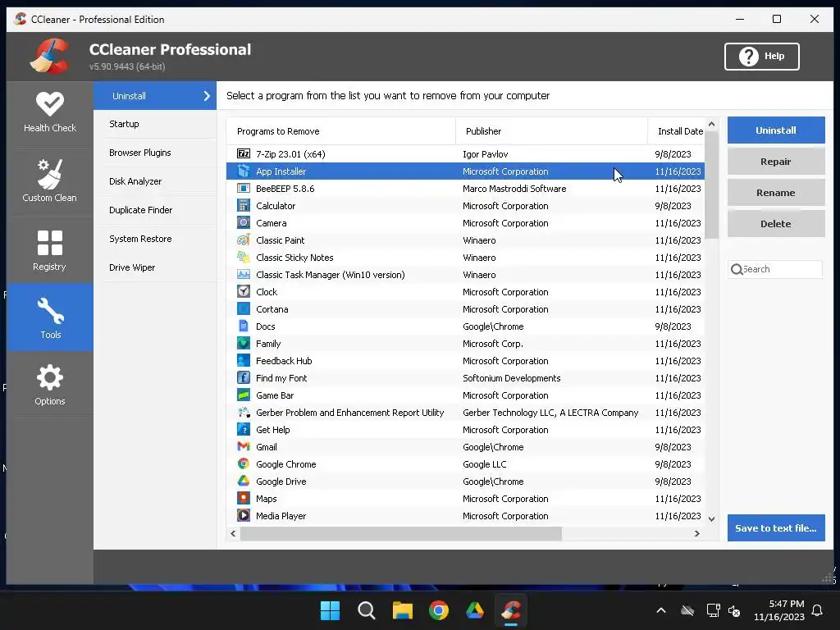Viewport: 840px width, 630px height.
Task: Click the Media Player icon
Action: (243, 515)
